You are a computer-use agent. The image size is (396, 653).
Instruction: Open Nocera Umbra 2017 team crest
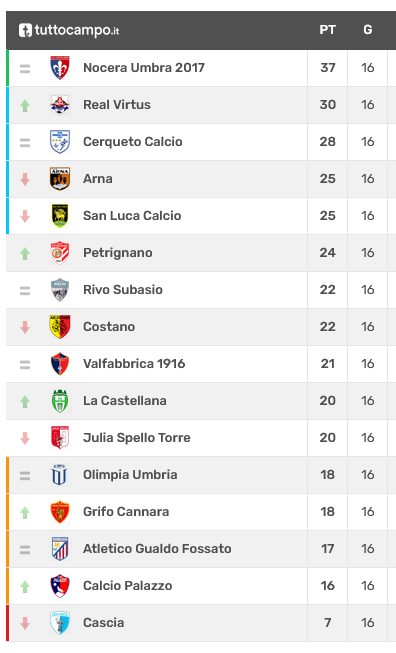coord(60,67)
